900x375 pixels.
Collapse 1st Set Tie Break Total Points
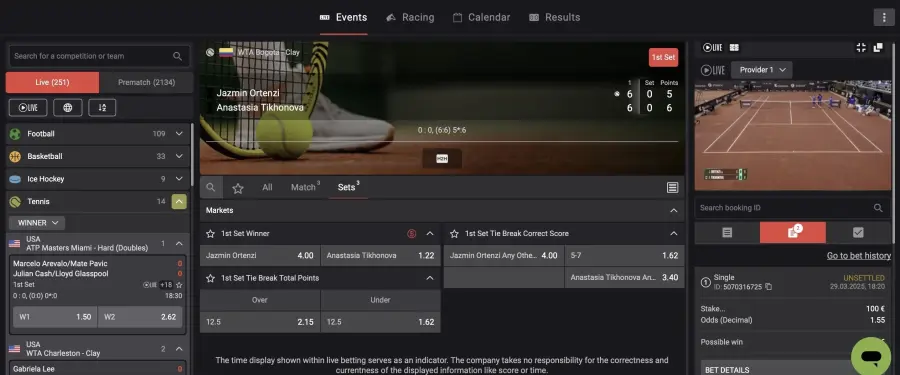pos(430,278)
